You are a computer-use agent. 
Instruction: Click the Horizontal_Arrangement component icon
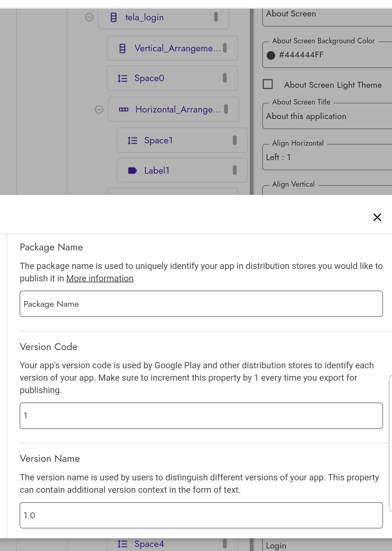124,110
